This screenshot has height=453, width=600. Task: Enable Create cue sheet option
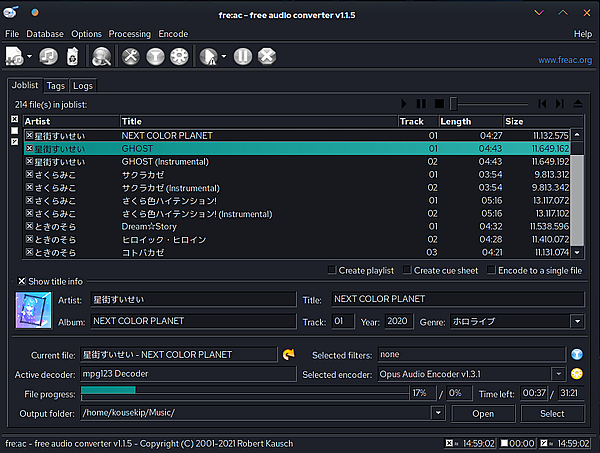tap(407, 270)
